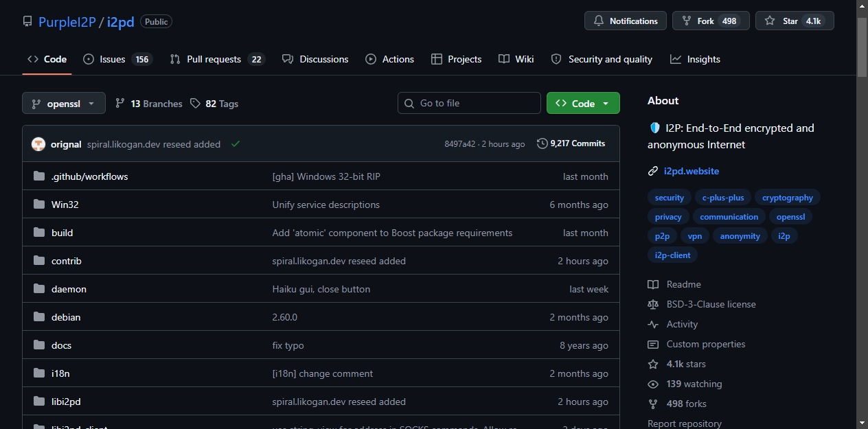Select the openssl topic tag

790,217
